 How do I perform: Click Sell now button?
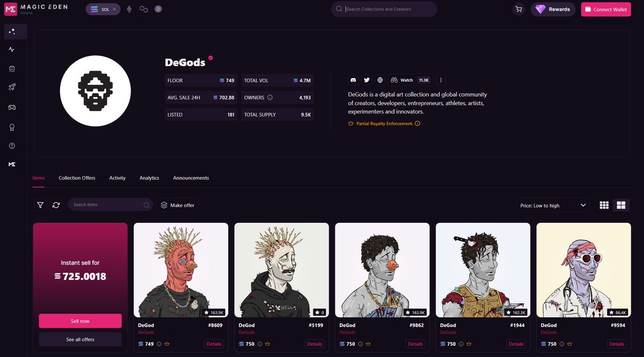tap(80, 321)
